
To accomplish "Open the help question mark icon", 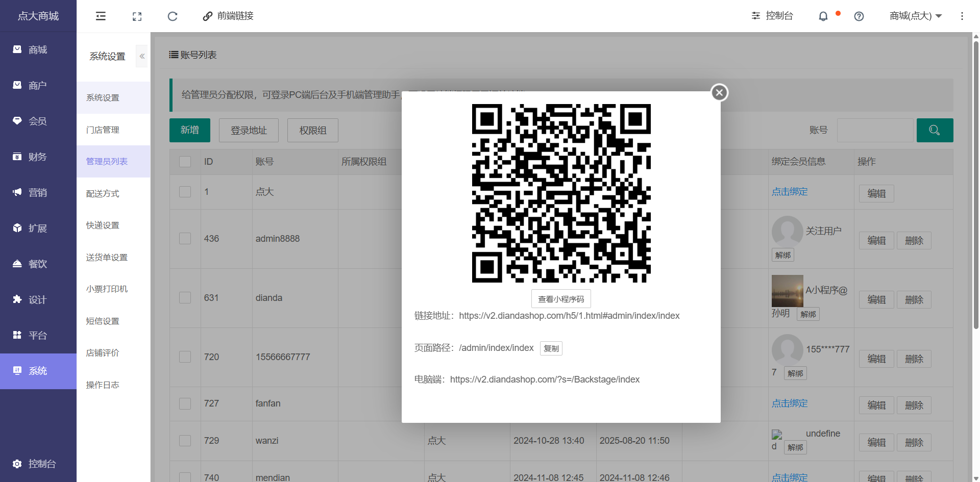I will point(859,16).
